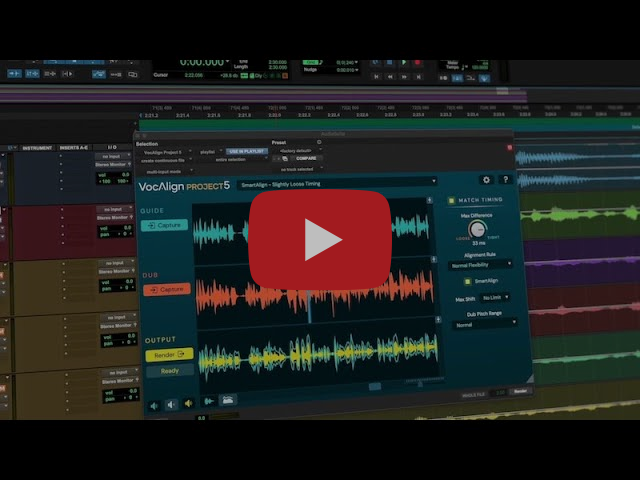Click the INSERTS A-E column header
This screenshot has height=480, width=640.
coord(73,147)
